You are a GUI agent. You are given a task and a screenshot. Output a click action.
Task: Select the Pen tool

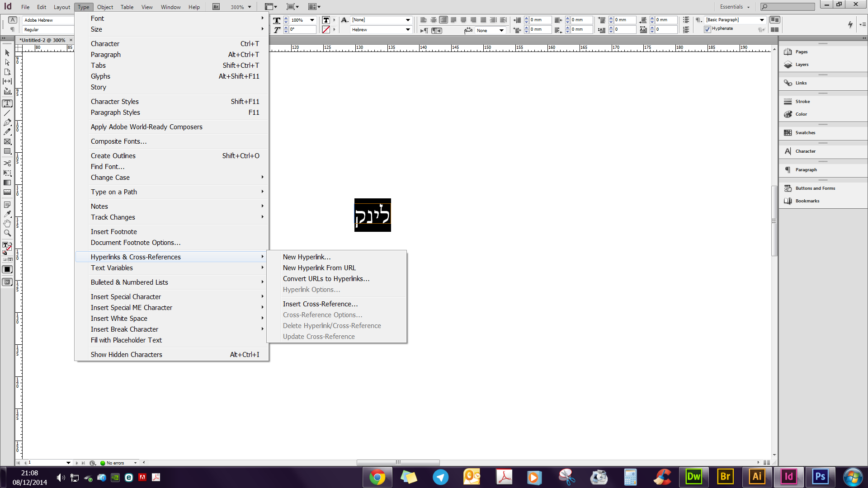[7, 122]
